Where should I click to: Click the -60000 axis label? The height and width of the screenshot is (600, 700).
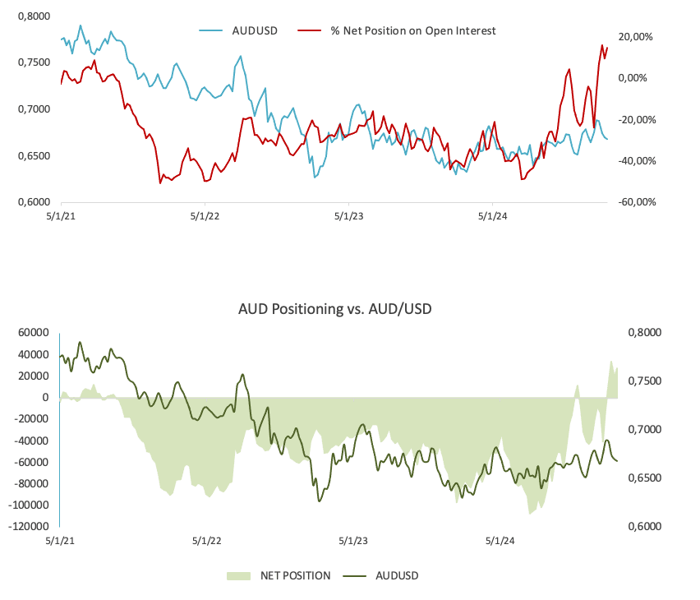tap(31, 462)
